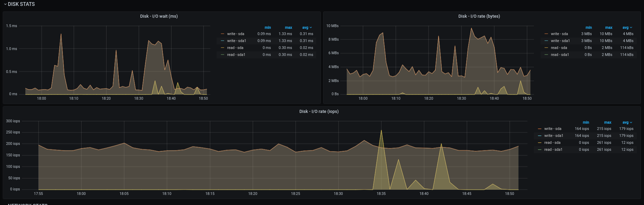Click the 18:06 write peak in I/O wait graph

click(61, 34)
